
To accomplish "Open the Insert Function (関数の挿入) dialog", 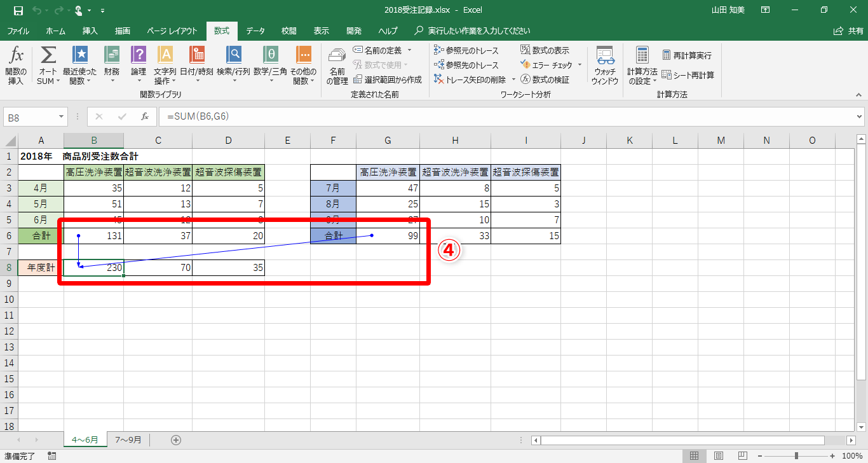I will 16,66.
